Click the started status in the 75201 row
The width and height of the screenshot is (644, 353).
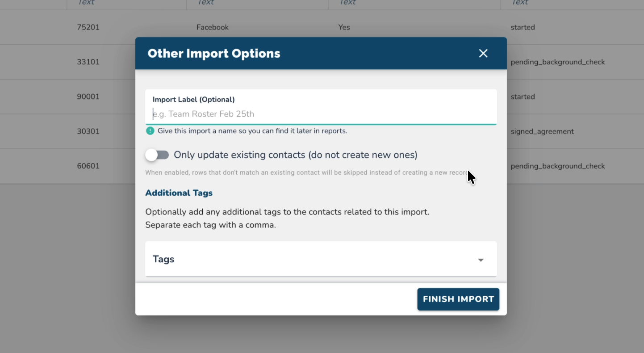(x=523, y=27)
